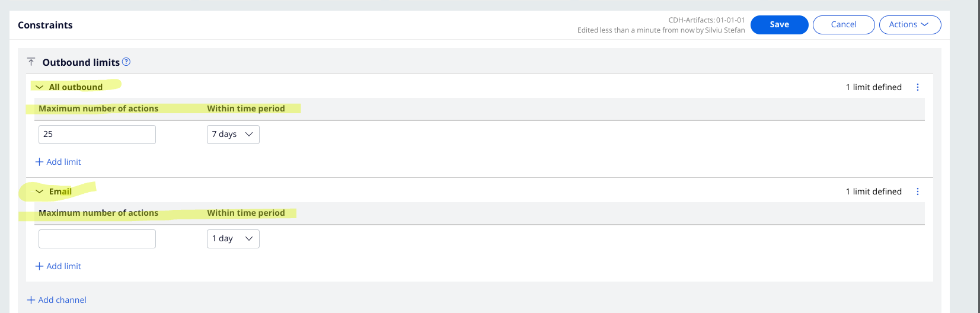
Task: Open All outbound three-dot options menu
Action: [918, 87]
